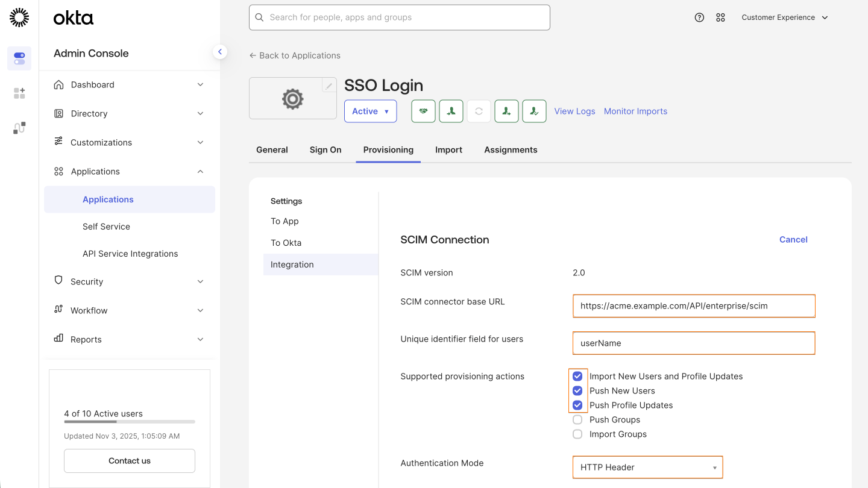The height and width of the screenshot is (488, 868).
Task: Enable the Push Groups provisioning action
Action: [577, 419]
